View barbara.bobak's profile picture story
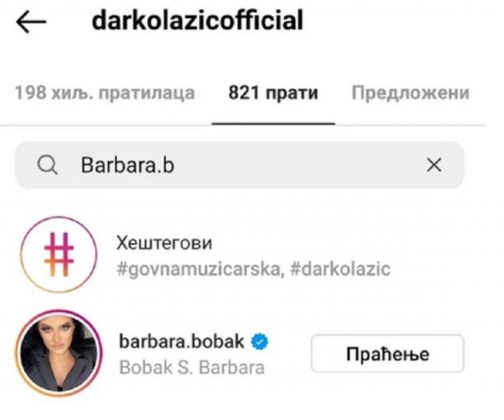504x420 pixels. pos(59,354)
